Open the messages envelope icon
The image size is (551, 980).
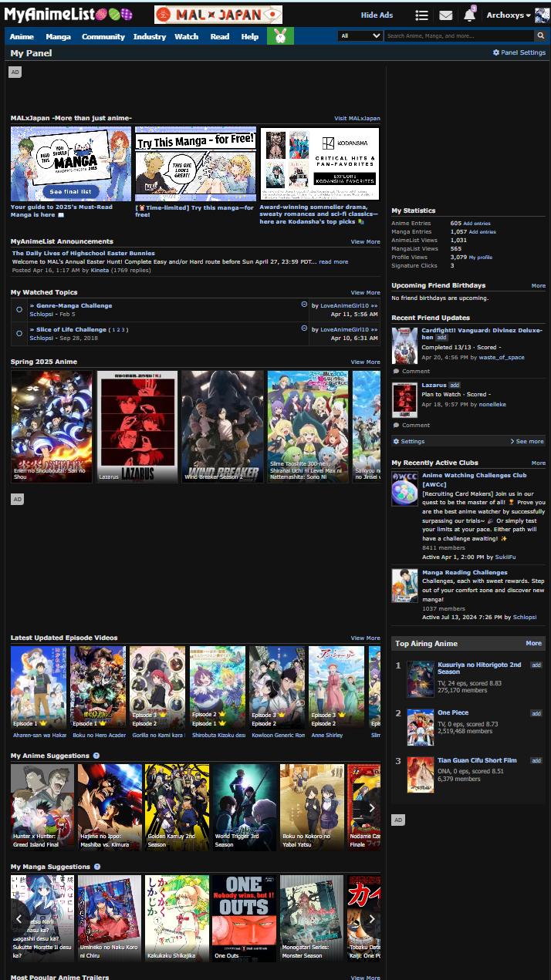click(x=445, y=15)
